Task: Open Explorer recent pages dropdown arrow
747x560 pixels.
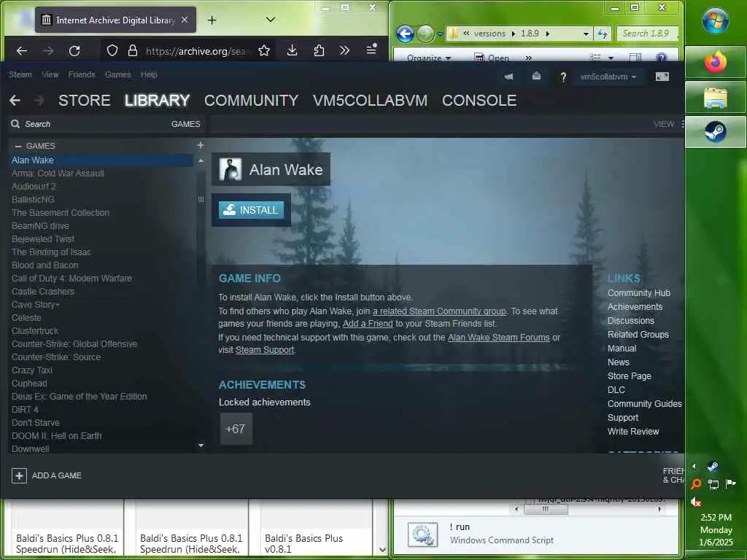Action: tap(440, 34)
